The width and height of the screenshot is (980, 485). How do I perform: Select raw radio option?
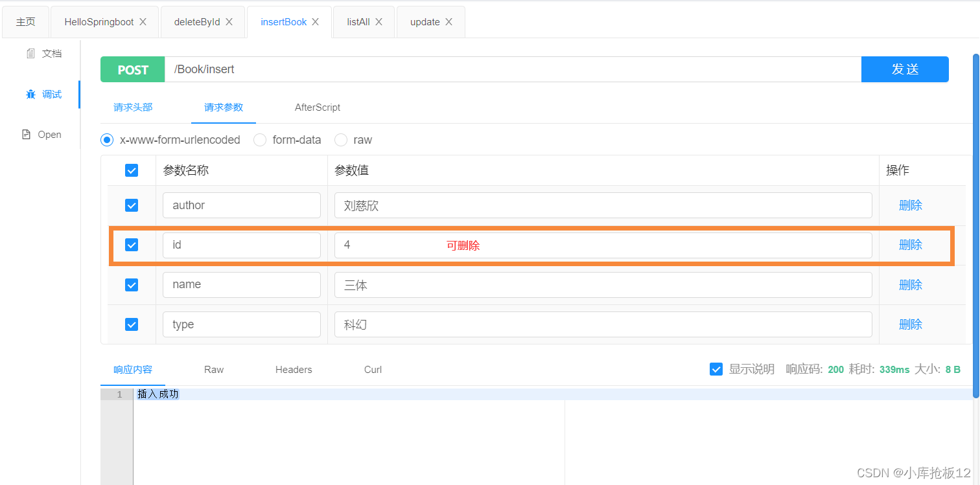point(341,140)
